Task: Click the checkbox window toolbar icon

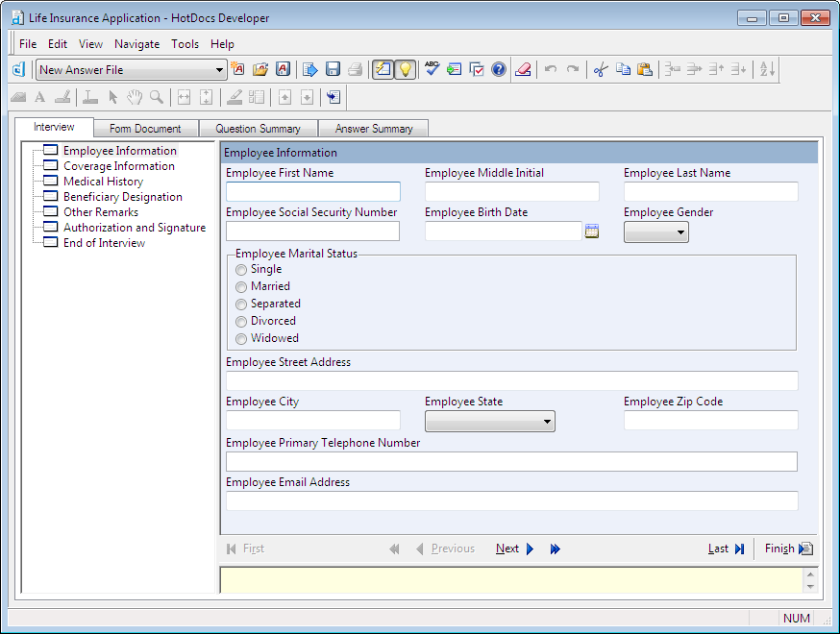Action: (477, 69)
